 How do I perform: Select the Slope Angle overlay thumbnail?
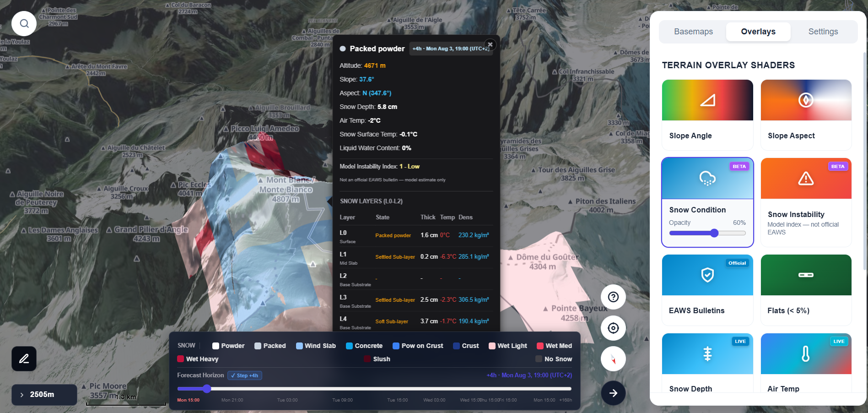click(707, 100)
